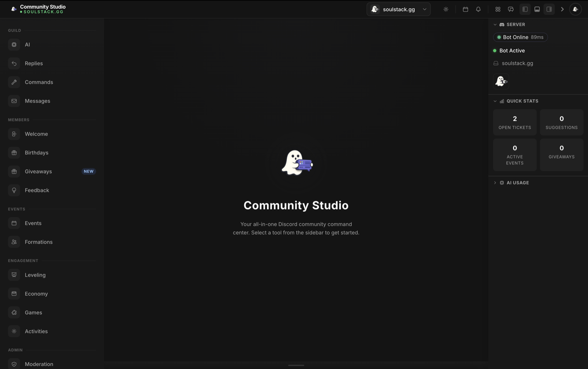This screenshot has width=588, height=369.
Task: Open the grid apps icon in top bar
Action: click(x=498, y=9)
